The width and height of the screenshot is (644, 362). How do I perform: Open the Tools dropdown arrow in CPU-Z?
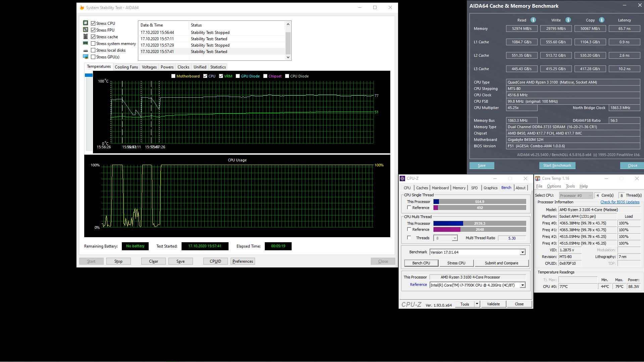(x=477, y=304)
